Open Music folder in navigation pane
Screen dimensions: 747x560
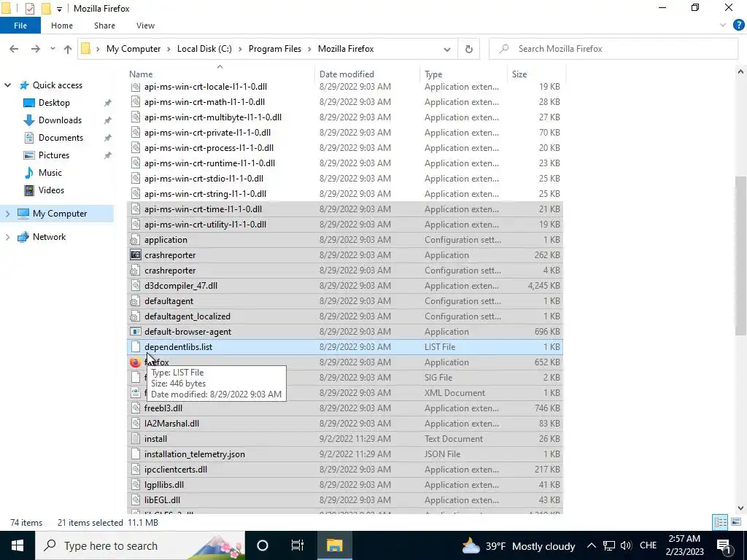(x=50, y=172)
